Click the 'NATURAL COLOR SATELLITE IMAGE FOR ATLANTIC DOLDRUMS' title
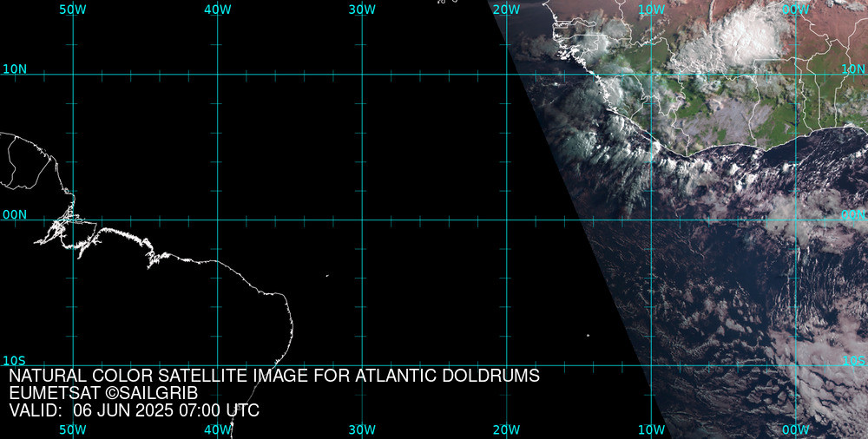868x439 pixels. [x=274, y=376]
